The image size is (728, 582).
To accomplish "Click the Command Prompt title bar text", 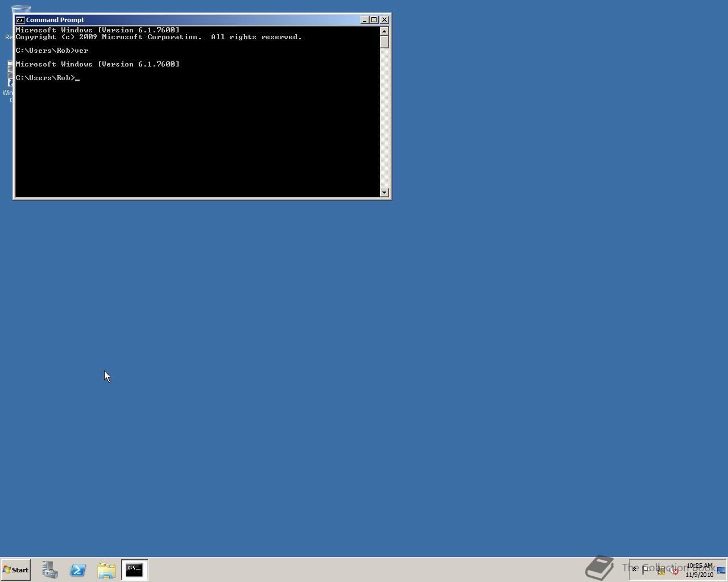I will (x=55, y=20).
